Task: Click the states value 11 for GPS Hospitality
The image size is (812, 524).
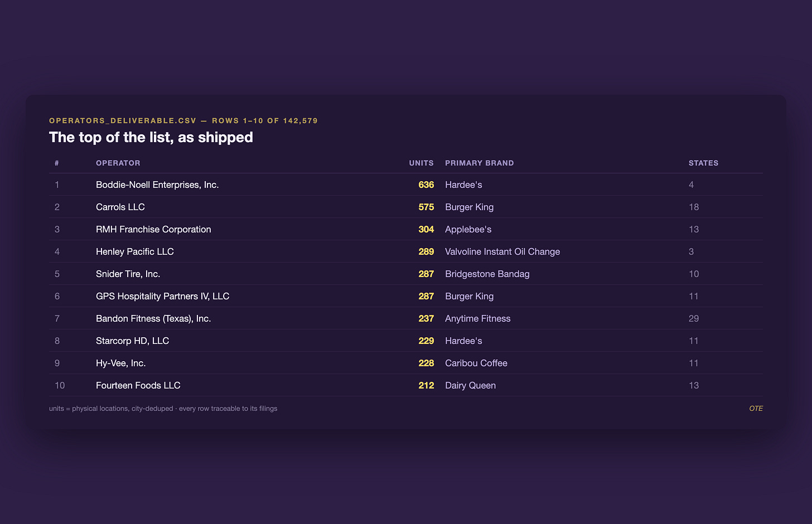Action: click(x=694, y=296)
